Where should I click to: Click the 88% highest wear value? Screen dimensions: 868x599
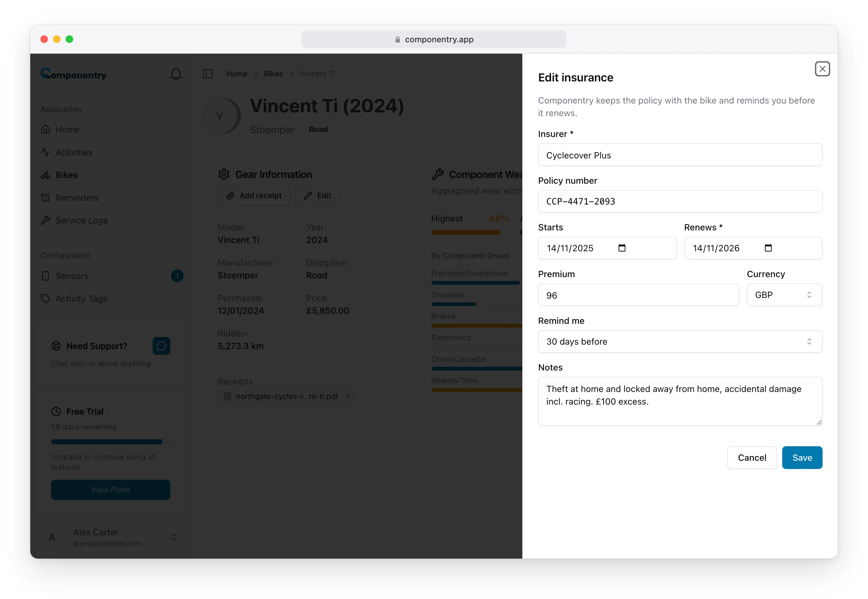pyautogui.click(x=499, y=218)
